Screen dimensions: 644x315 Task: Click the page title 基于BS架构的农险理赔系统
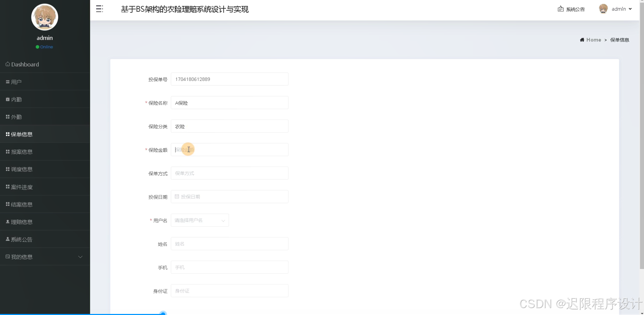(185, 9)
